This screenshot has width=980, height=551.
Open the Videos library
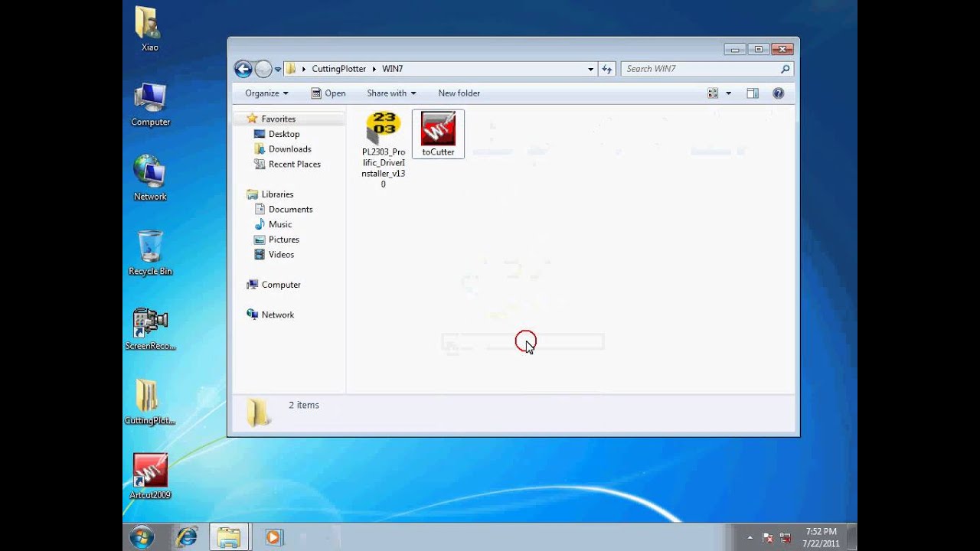pyautogui.click(x=281, y=255)
